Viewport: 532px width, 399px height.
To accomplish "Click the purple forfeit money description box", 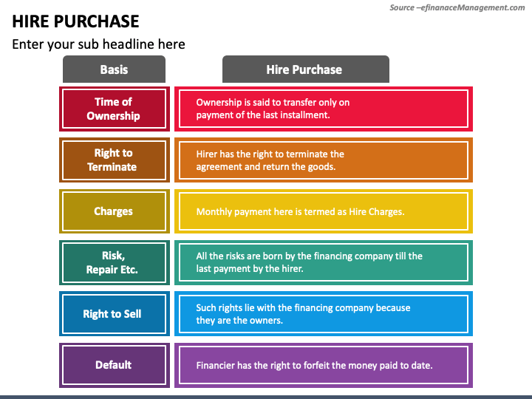I will [324, 365].
